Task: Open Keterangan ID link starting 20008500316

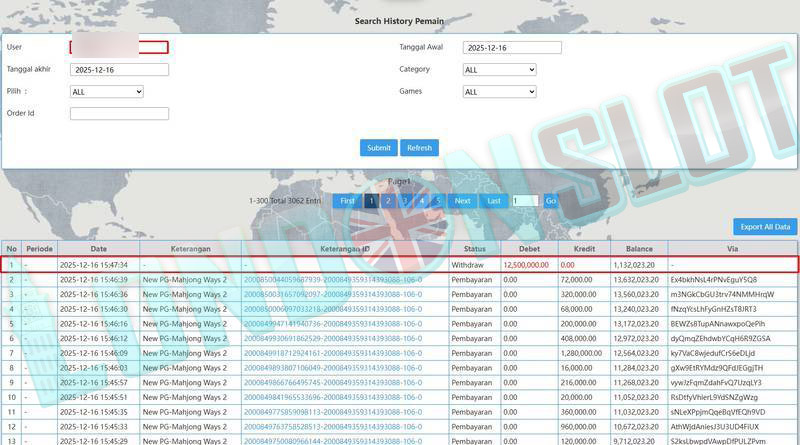Action: [333, 294]
